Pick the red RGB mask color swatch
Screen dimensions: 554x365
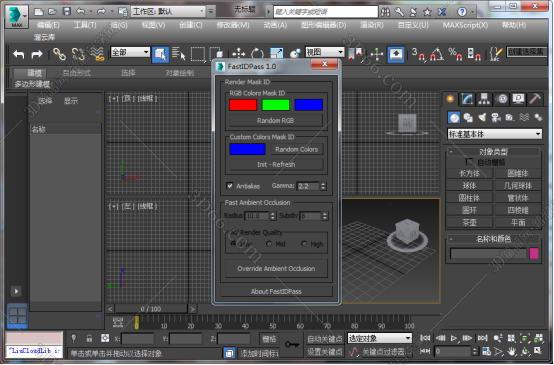pos(243,105)
